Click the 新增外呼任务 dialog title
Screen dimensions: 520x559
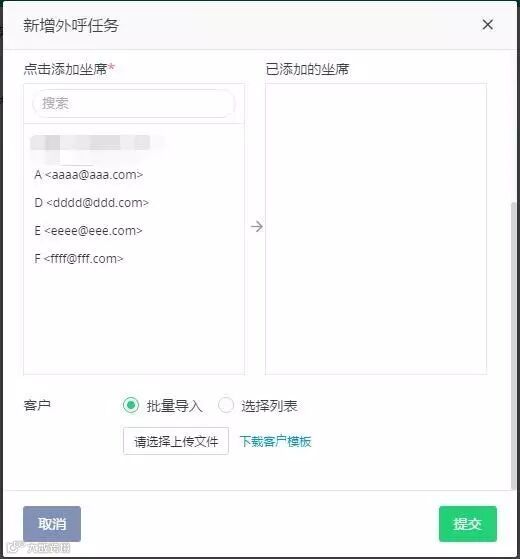71,25
